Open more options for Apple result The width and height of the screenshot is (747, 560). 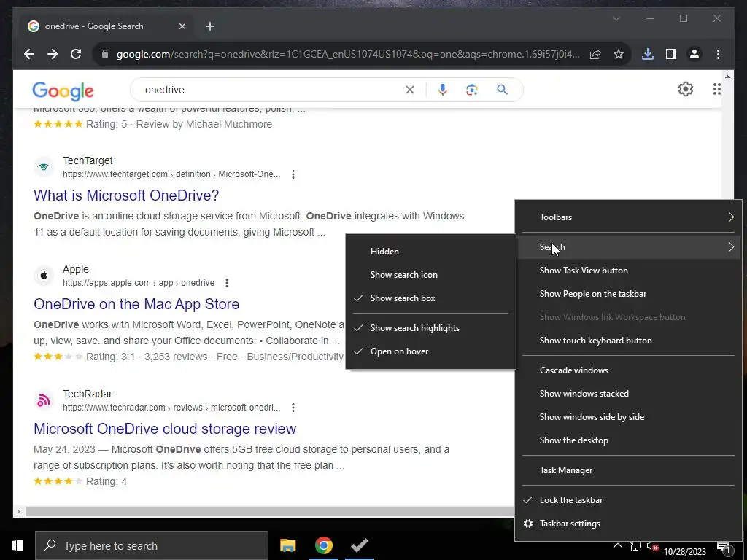click(x=227, y=283)
